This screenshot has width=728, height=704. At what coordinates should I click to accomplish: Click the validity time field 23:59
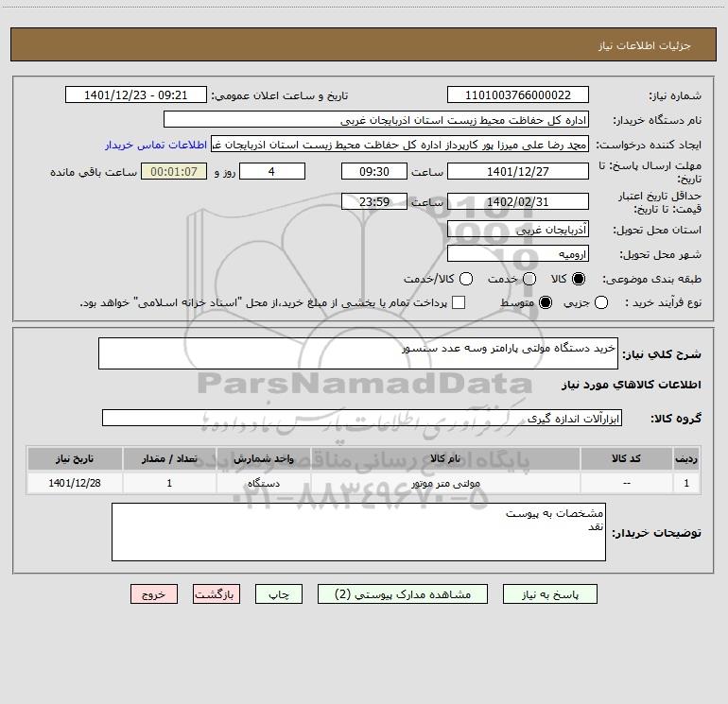(374, 202)
